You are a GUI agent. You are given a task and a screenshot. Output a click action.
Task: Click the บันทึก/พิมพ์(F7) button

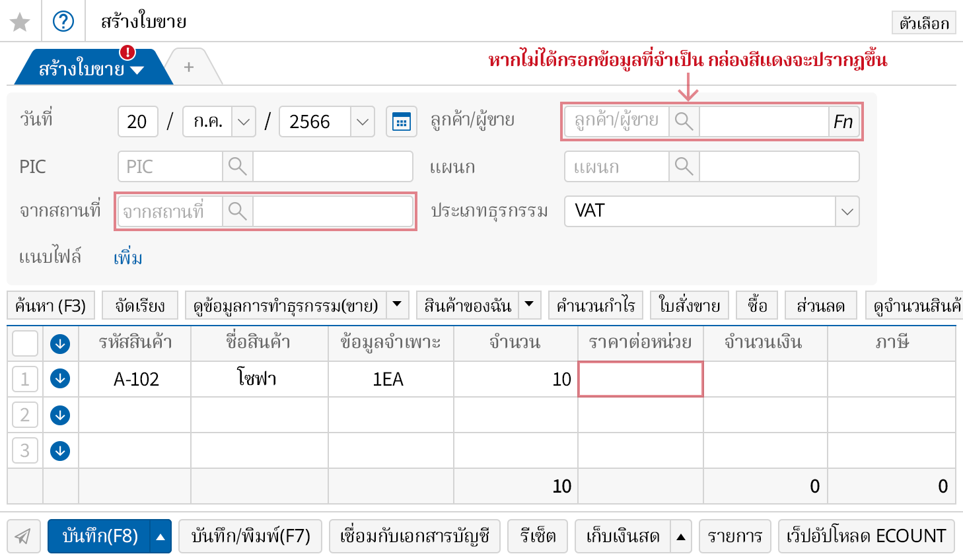pos(250,536)
